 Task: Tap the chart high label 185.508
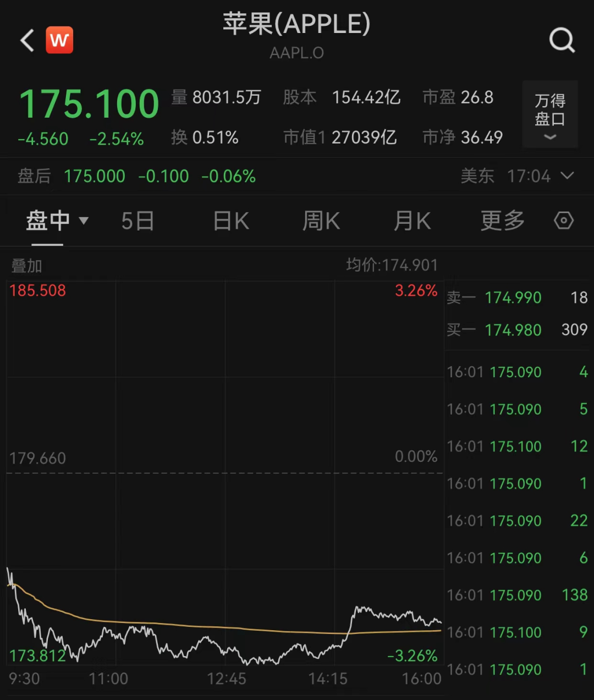37,290
